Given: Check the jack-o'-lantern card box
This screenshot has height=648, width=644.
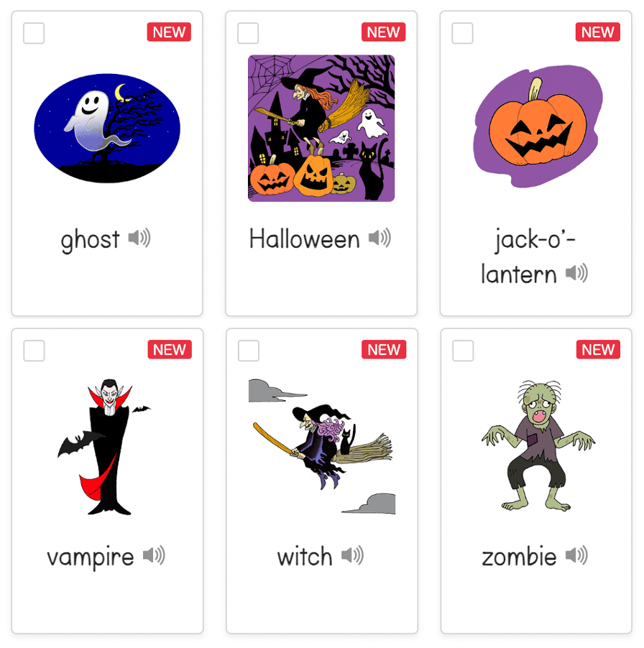Looking at the screenshot, I should pyautogui.click(x=463, y=33).
